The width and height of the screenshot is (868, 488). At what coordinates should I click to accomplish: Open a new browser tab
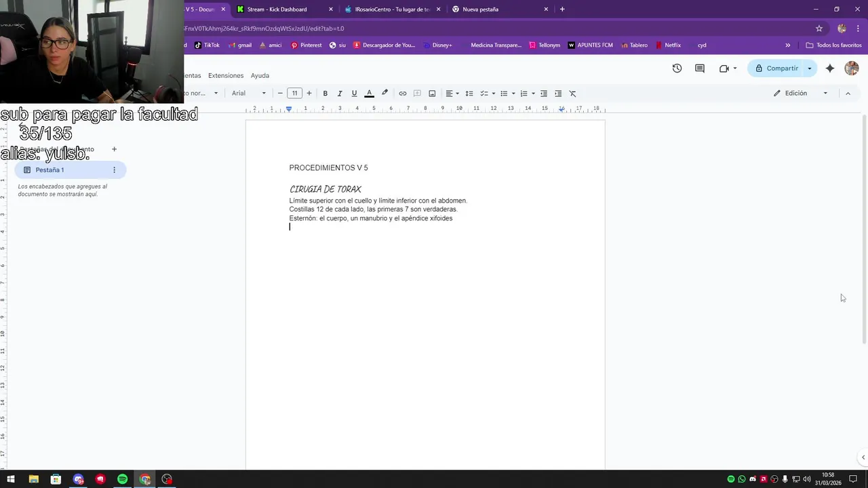[x=562, y=9]
